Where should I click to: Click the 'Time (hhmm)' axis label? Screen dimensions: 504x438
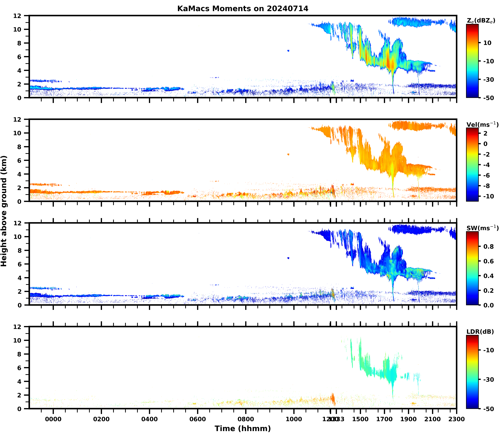243,428
